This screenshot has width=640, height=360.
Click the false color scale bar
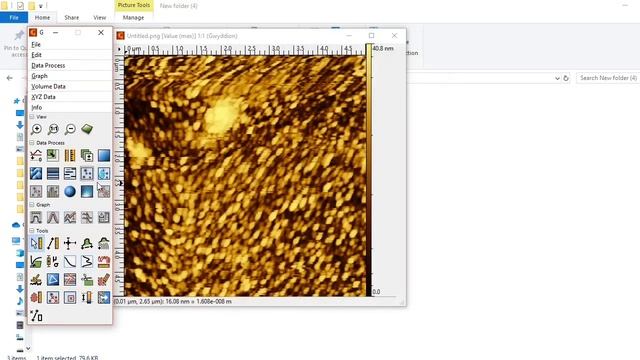tap(369, 170)
